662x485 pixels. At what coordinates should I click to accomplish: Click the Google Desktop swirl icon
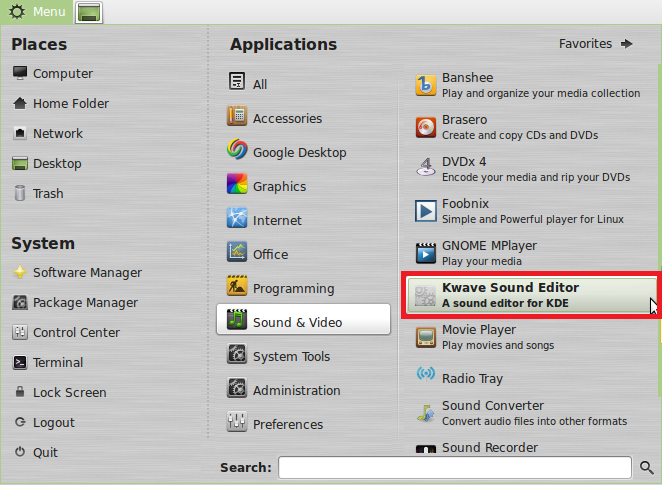point(237,149)
